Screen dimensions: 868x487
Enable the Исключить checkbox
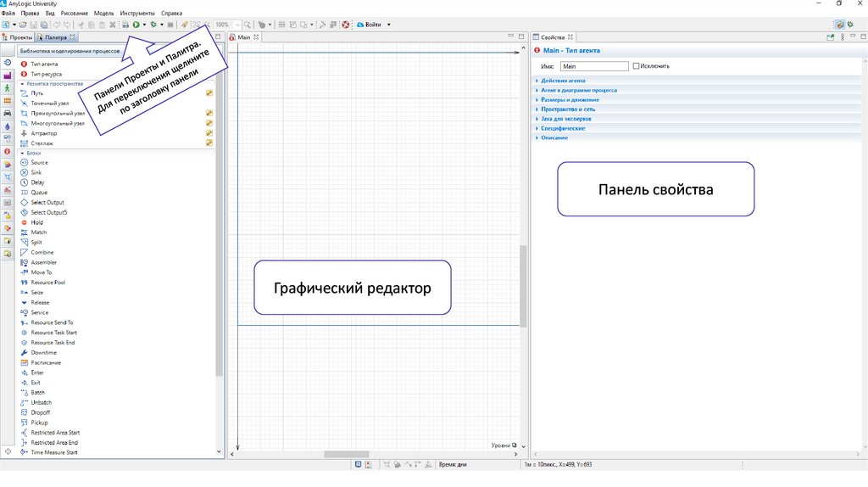point(637,66)
